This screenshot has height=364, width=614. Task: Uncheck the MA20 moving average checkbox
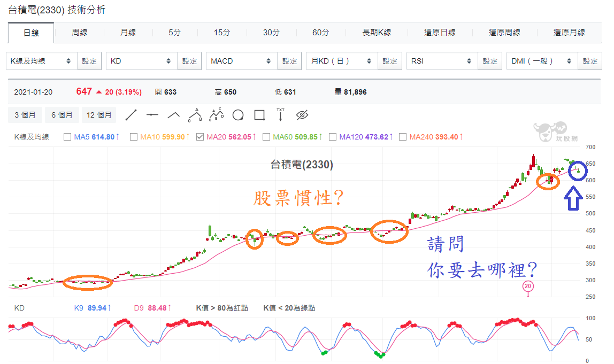point(200,137)
